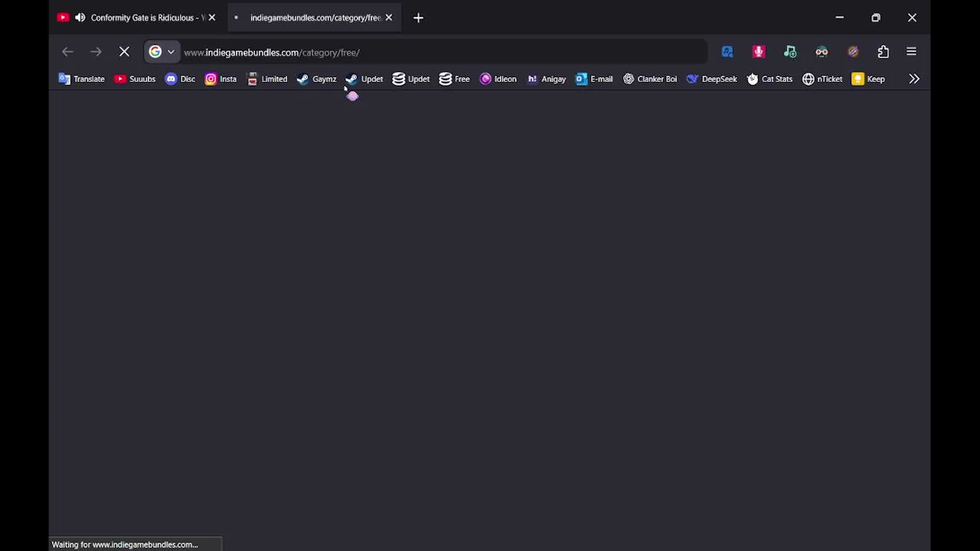980x551 pixels.
Task: Open the Insta bookmark
Action: click(221, 79)
